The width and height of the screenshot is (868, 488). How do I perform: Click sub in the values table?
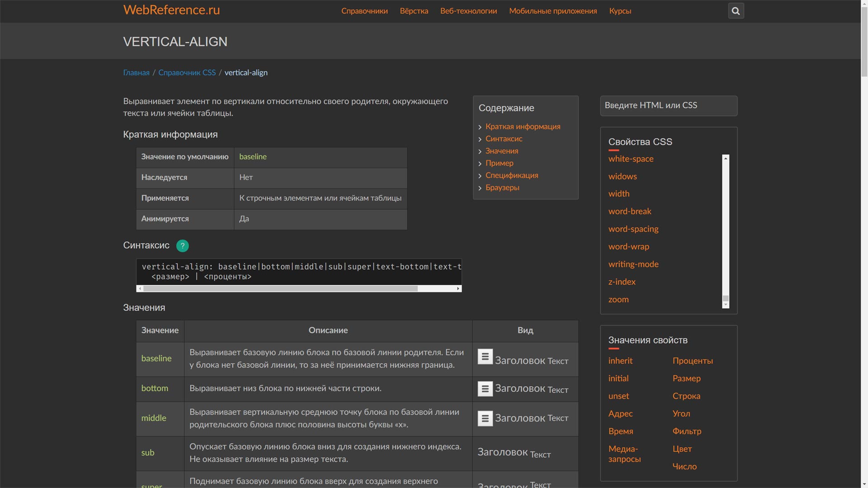pyautogui.click(x=148, y=453)
